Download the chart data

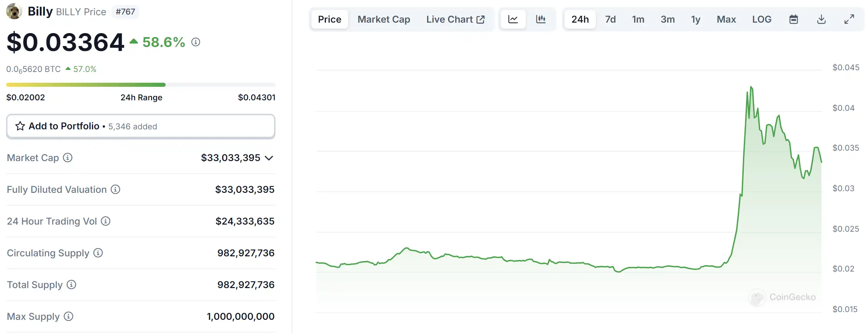pos(821,19)
